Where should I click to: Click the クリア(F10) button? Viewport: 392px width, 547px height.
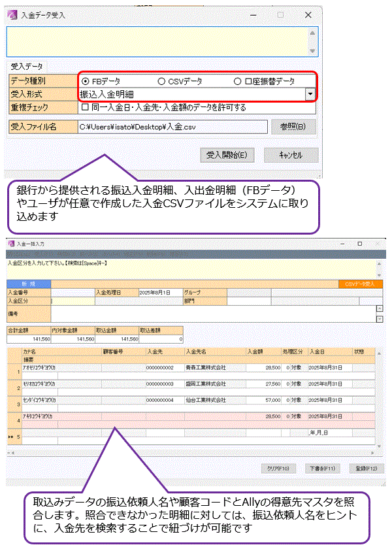278,469
